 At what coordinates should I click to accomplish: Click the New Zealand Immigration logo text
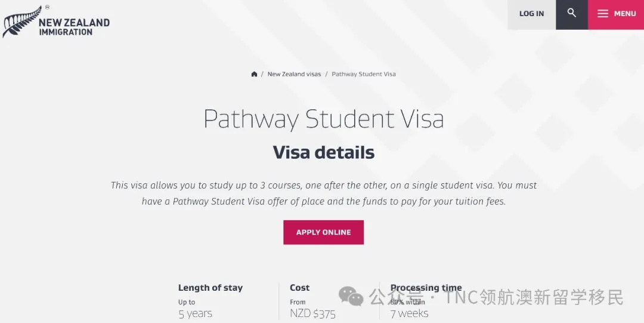point(74,27)
